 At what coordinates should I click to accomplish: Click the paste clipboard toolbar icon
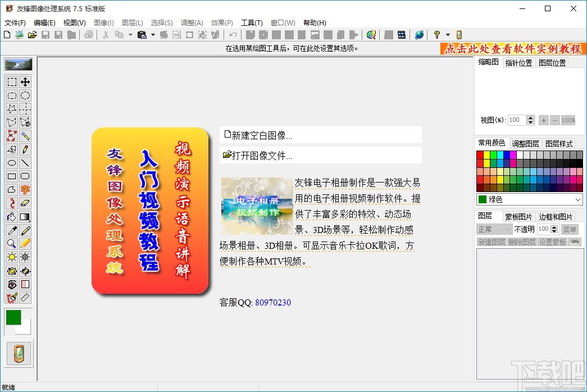(142, 35)
